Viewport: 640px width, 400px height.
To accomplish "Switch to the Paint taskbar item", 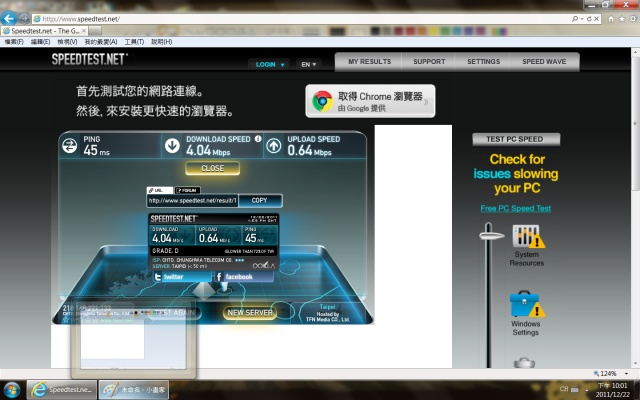I will click(x=133, y=390).
